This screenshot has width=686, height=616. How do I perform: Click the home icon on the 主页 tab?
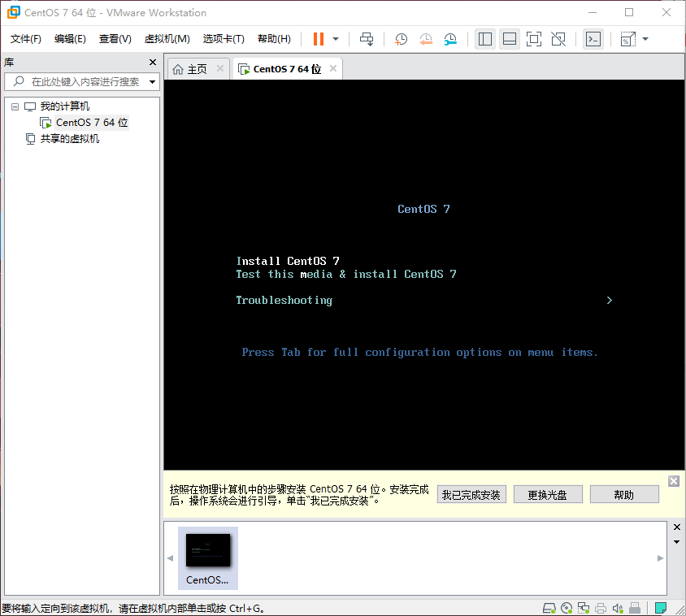178,69
